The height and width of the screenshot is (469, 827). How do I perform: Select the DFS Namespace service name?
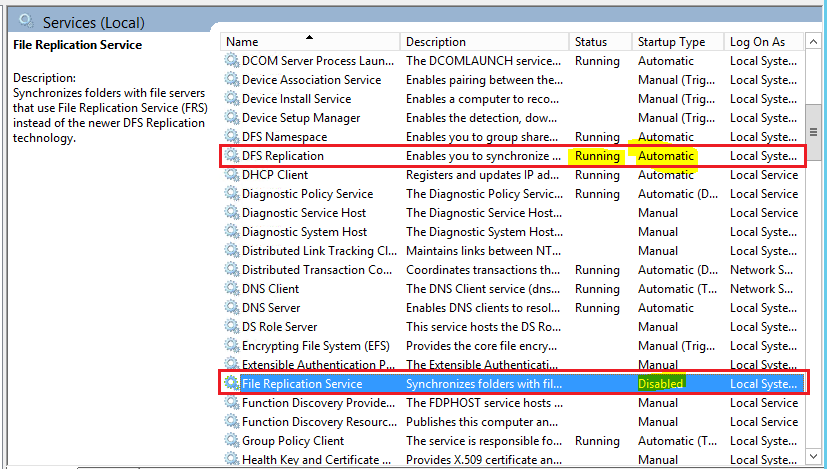[284, 137]
